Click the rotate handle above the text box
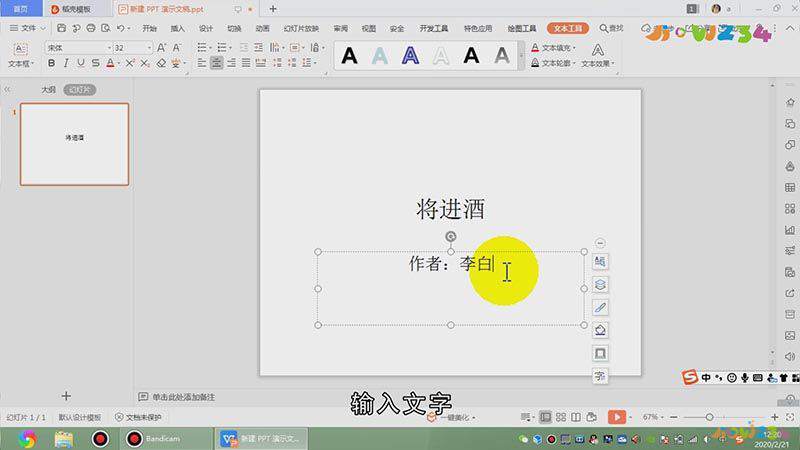This screenshot has height=450, width=800. click(x=451, y=236)
